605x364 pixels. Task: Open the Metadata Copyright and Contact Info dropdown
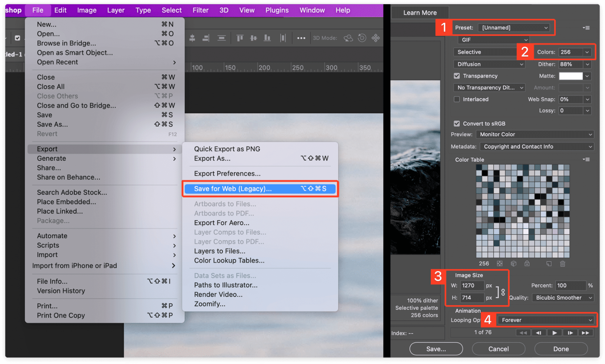(x=537, y=147)
